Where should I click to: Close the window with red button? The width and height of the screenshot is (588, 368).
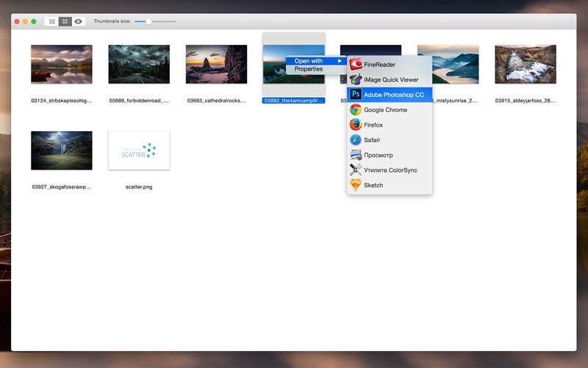tap(17, 21)
